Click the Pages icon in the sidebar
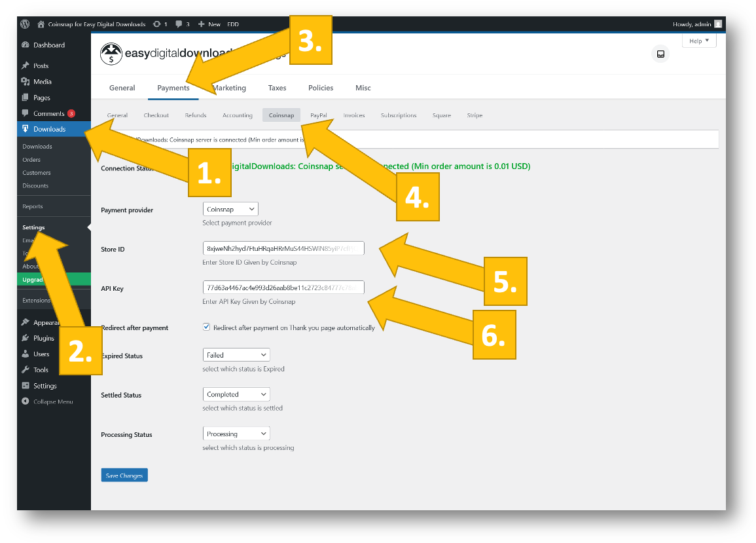This screenshot has height=543, width=756. click(x=26, y=98)
